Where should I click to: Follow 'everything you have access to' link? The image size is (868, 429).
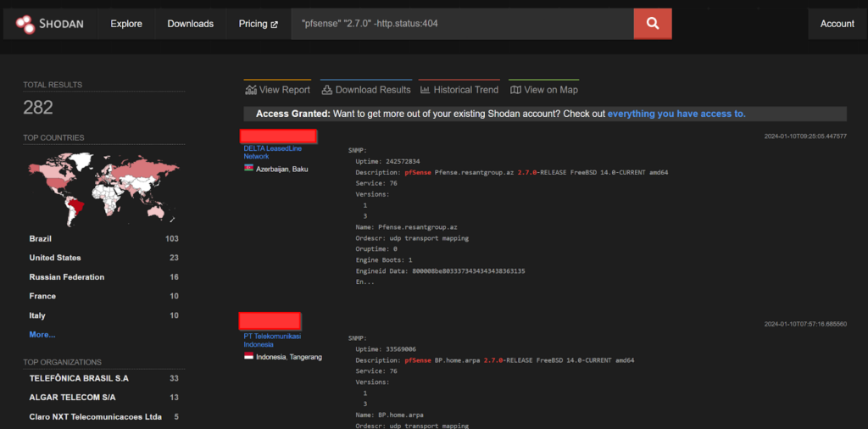[x=676, y=114]
